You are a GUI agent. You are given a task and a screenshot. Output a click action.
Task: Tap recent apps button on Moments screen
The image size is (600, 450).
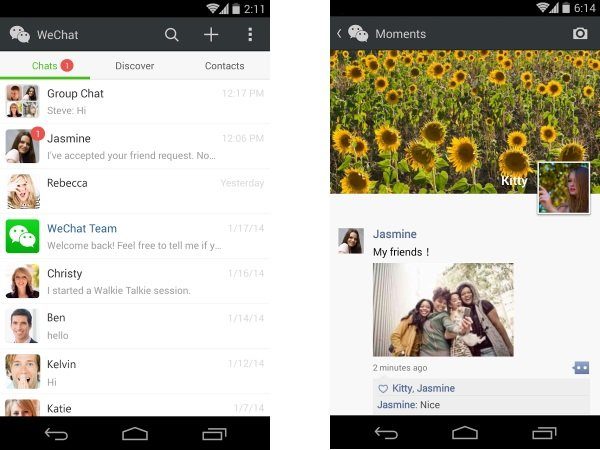544,433
